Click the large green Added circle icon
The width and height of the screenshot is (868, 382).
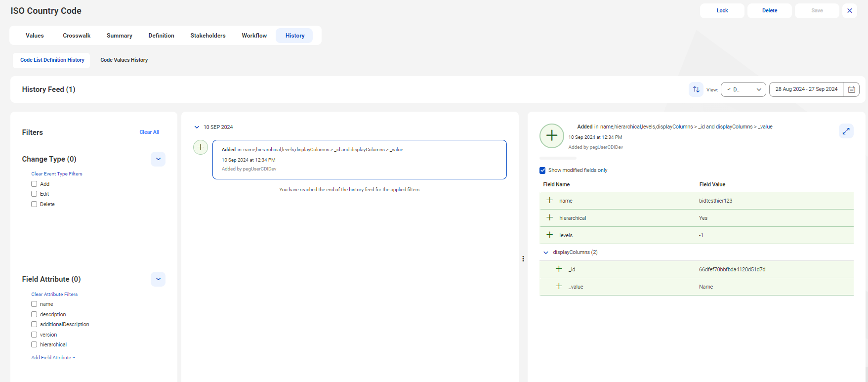(x=551, y=136)
